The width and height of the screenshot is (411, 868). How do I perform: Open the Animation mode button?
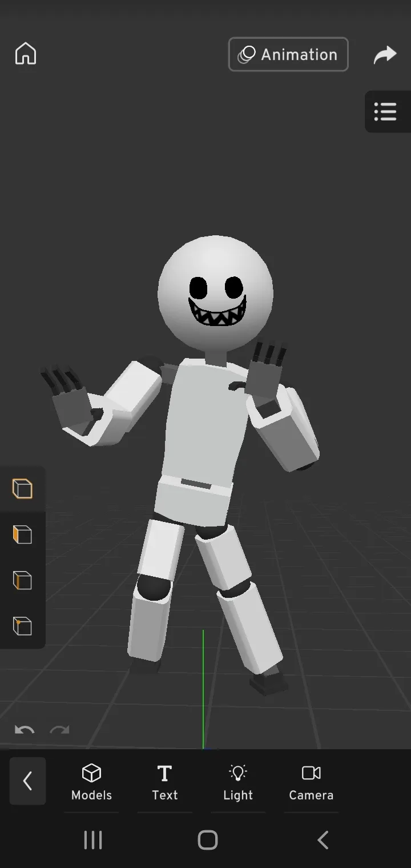(288, 54)
